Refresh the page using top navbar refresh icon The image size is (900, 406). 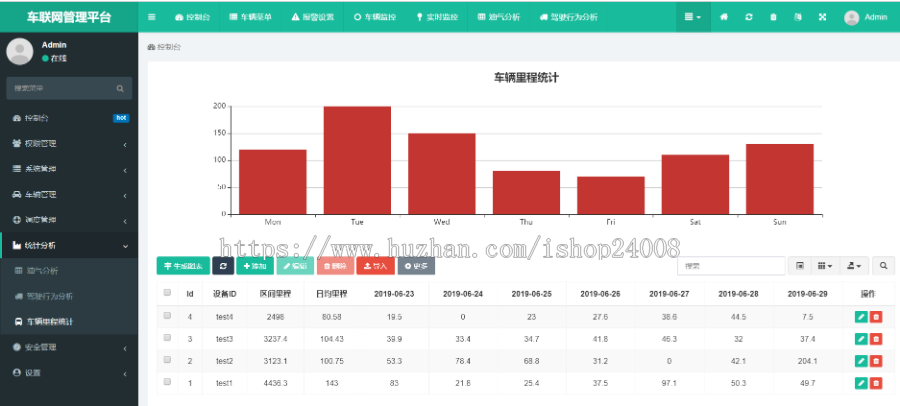(x=749, y=17)
